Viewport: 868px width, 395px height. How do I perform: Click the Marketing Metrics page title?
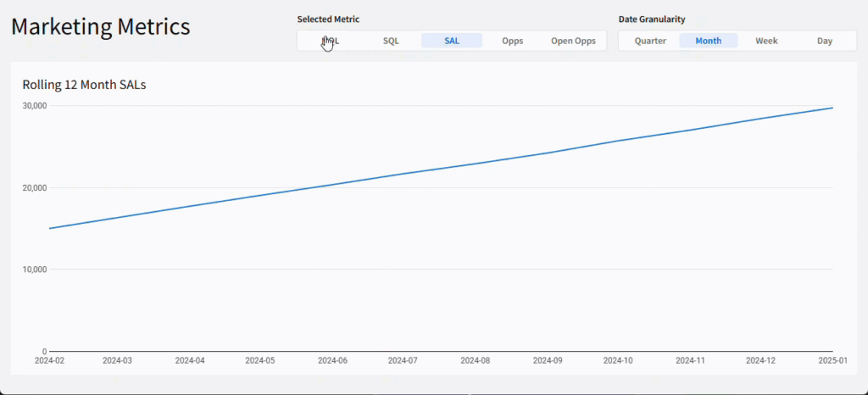pyautogui.click(x=100, y=26)
